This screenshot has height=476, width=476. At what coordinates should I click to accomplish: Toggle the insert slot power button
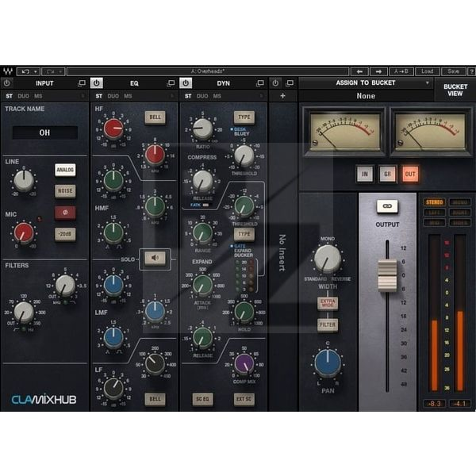point(275,83)
